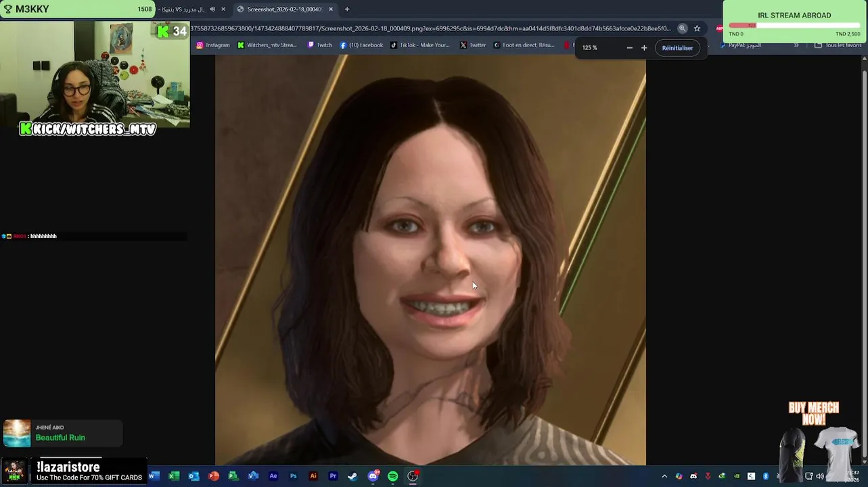Open Steam from the taskbar
868x487 pixels.
click(352, 476)
